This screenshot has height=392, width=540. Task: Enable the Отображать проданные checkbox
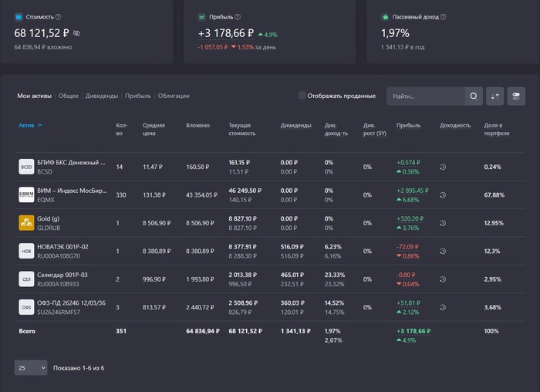pyautogui.click(x=302, y=96)
